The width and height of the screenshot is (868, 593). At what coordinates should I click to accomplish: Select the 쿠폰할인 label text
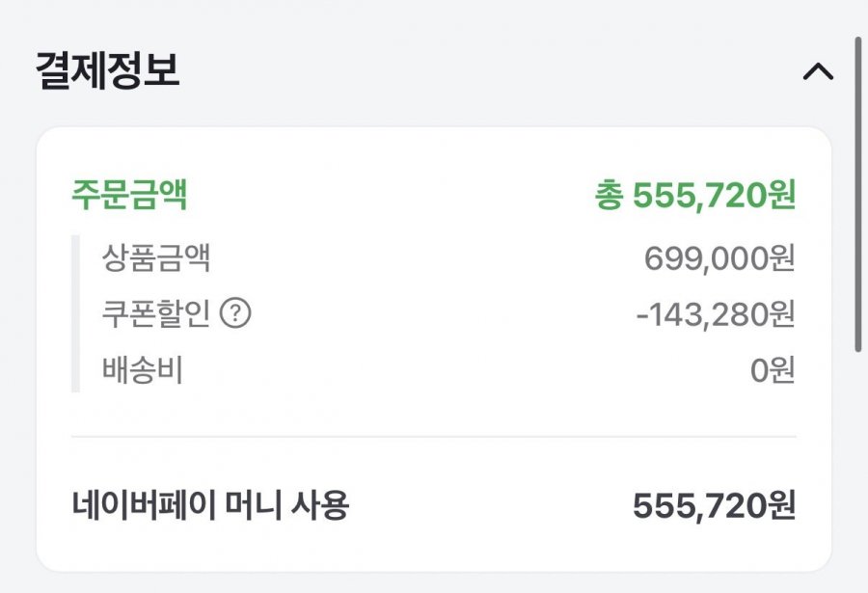click(155, 314)
